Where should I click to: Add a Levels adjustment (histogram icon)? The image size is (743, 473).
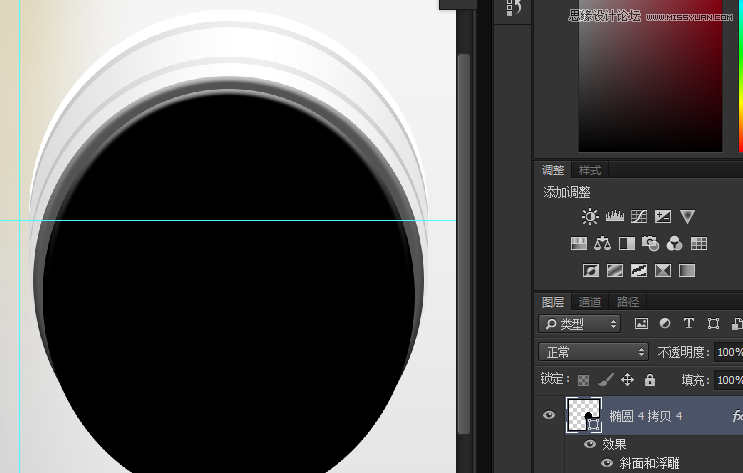(x=615, y=217)
